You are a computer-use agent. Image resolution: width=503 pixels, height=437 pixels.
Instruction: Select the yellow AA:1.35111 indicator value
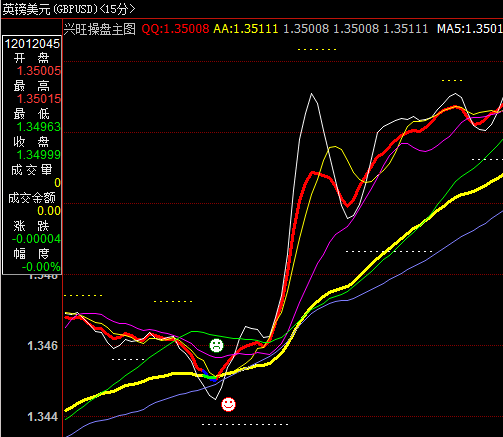[246, 29]
